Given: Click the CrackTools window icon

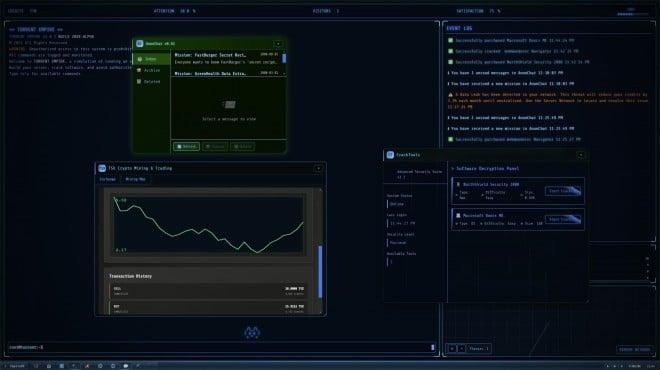Looking at the screenshot, I should pos(390,155).
